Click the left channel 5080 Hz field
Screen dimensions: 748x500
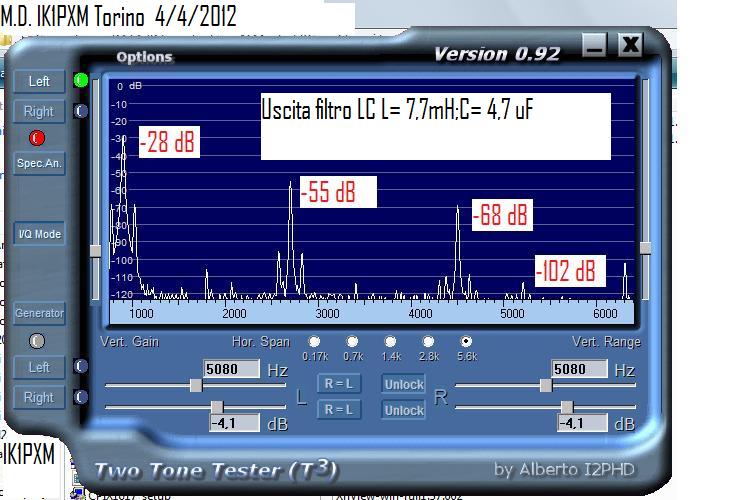230,369
